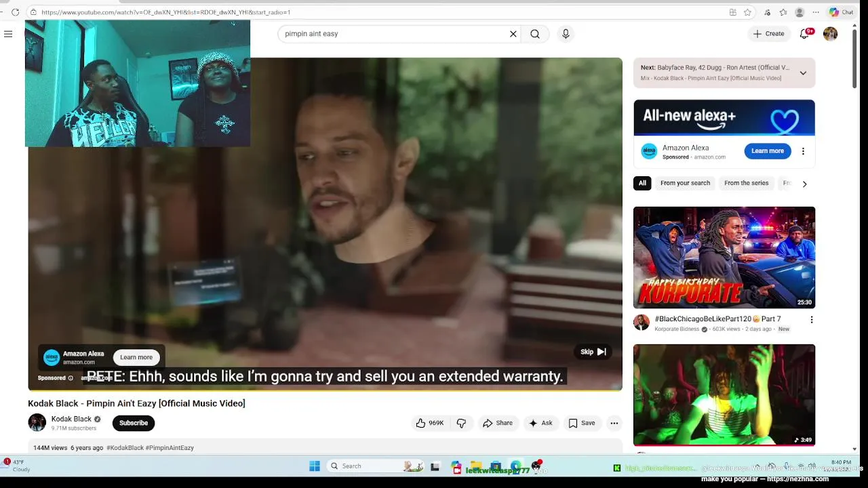Open the sidebar Amazon Alexa ad options
868x488 pixels.
[803, 151]
